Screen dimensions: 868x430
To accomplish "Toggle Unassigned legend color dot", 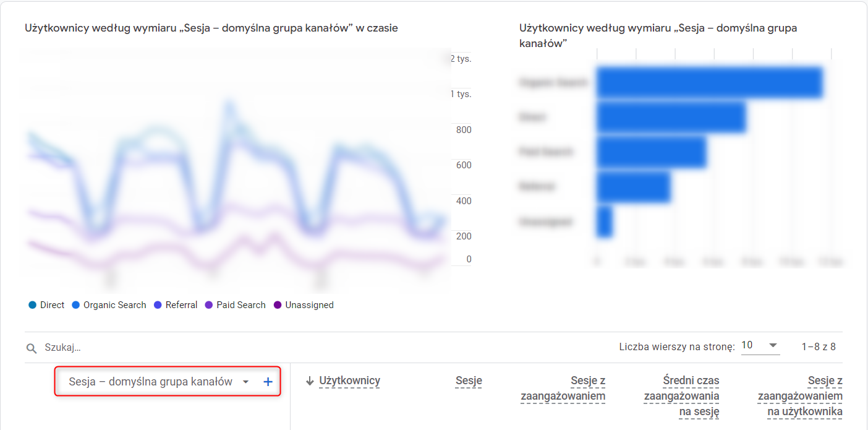I will click(277, 305).
